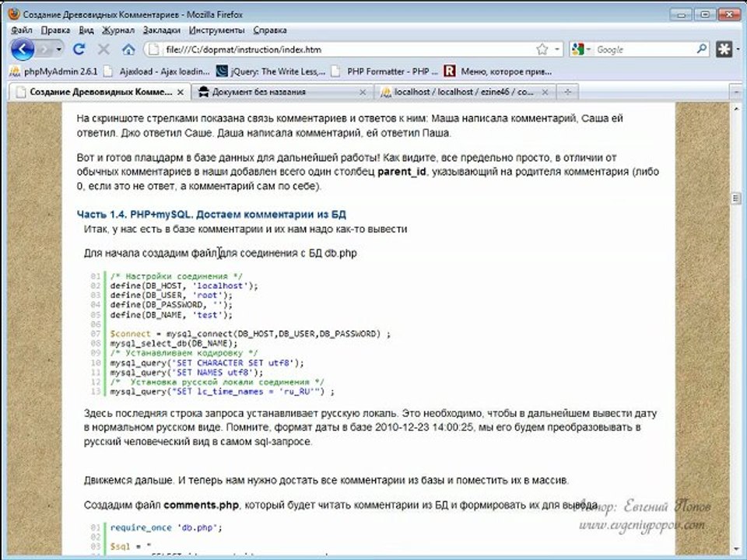Click code line define(DB_NAME, 'test')
The image size is (747, 560).
point(171,315)
